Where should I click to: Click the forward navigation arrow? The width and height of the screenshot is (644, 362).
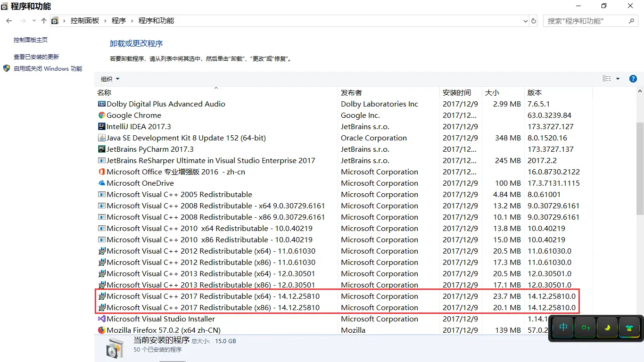click(x=23, y=21)
